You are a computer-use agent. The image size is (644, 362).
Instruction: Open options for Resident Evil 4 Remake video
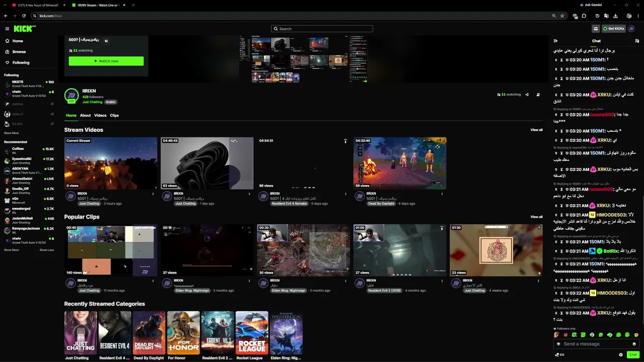pyautogui.click(x=346, y=194)
